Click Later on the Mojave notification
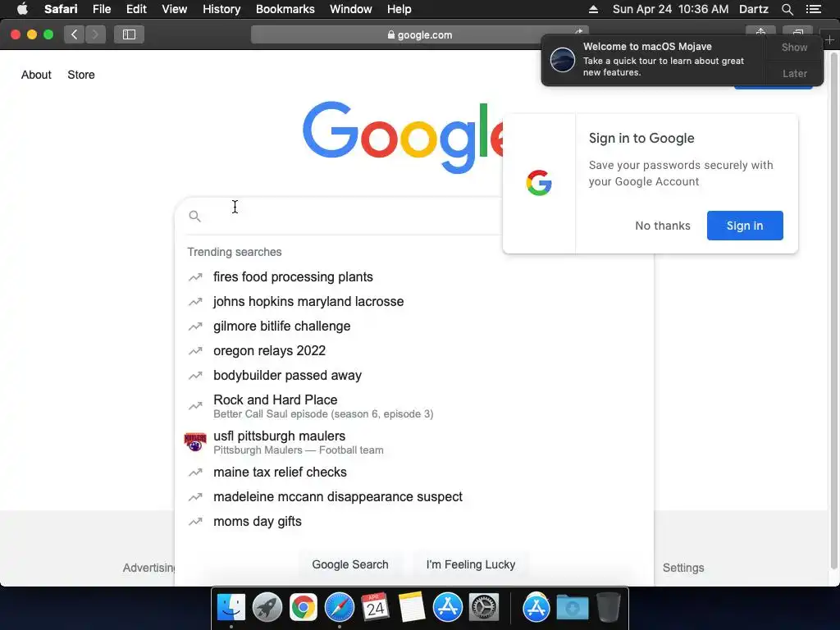The height and width of the screenshot is (630, 840). click(794, 73)
